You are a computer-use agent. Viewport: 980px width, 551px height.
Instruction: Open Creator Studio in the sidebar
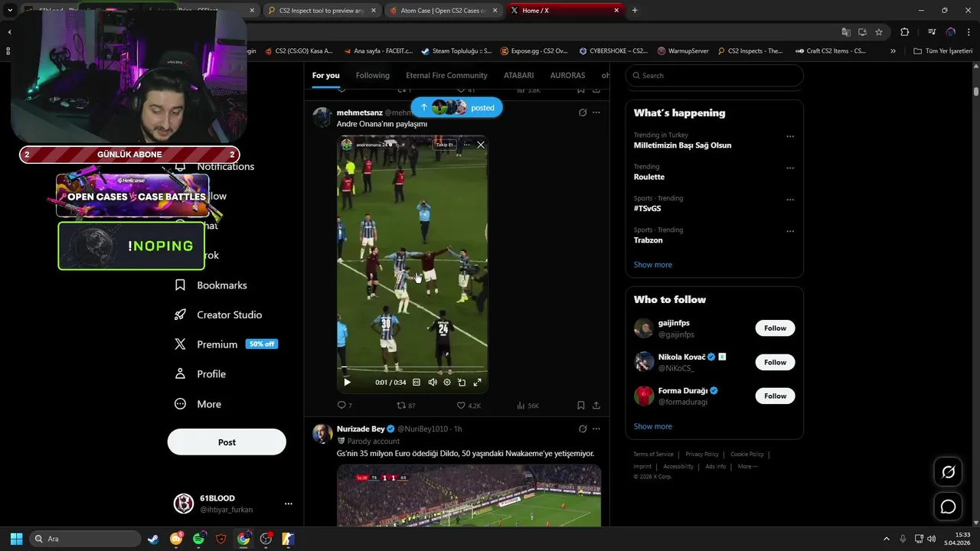point(218,315)
